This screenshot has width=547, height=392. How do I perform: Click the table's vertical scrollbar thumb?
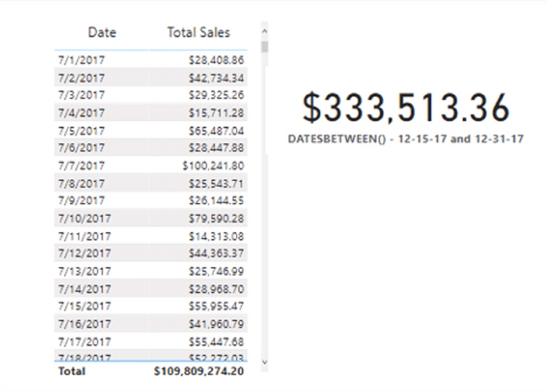point(264,47)
